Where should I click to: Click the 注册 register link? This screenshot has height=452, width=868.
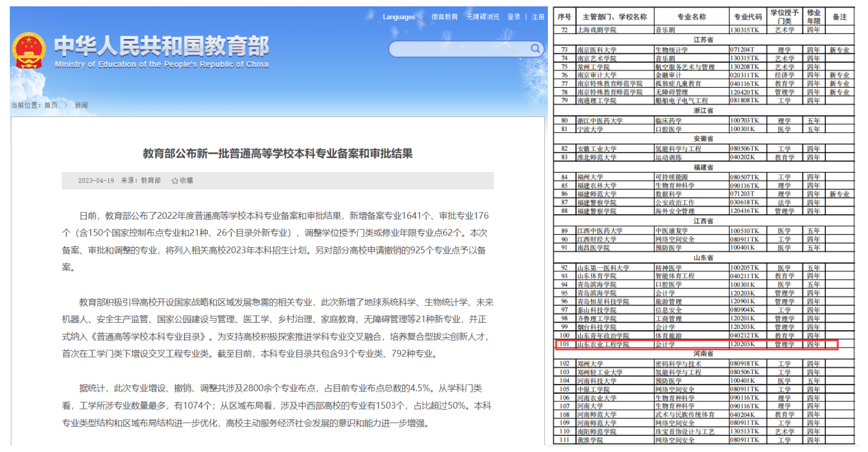pyautogui.click(x=538, y=17)
